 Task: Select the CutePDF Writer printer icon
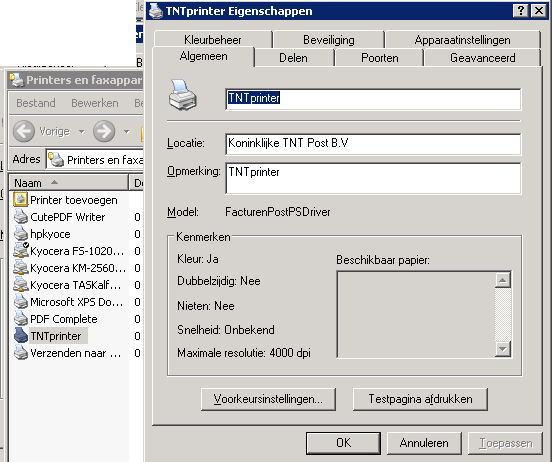point(20,217)
